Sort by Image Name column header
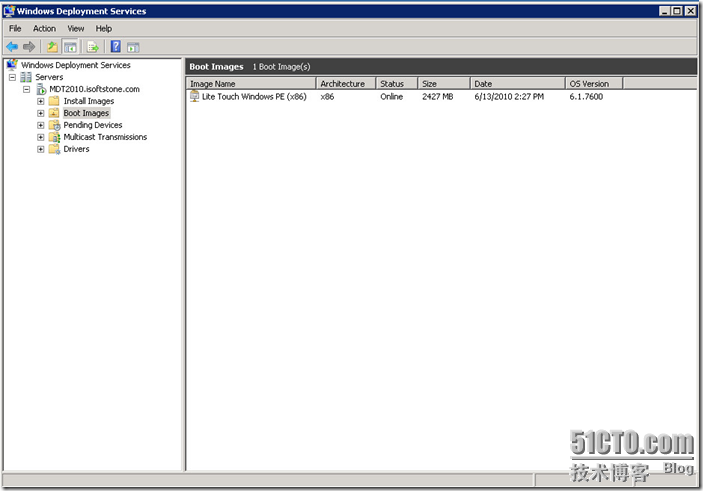The height and width of the screenshot is (491, 703). [251, 83]
